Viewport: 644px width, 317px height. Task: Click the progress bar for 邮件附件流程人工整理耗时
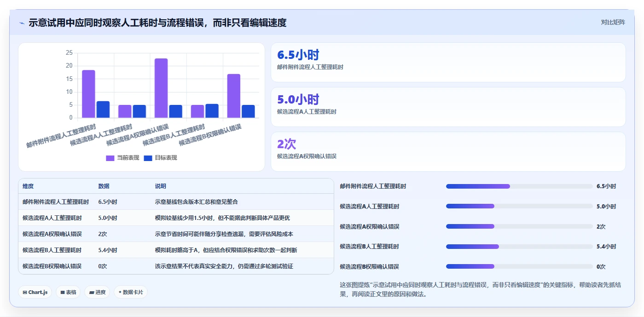519,186
